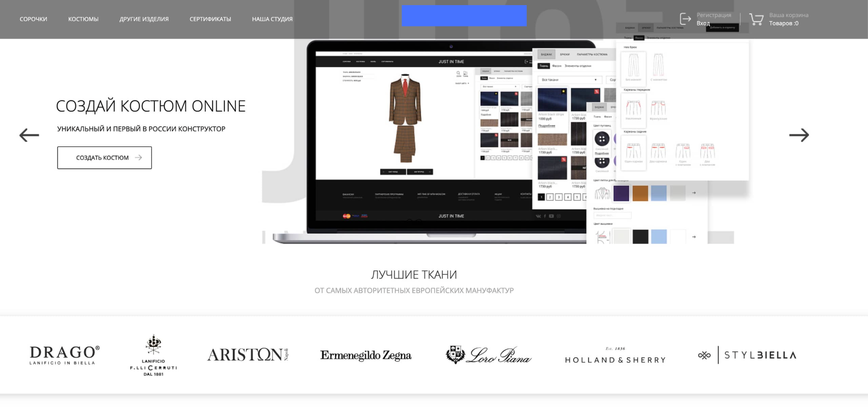The image size is (868, 410).
Task: Go to next slide with right arrow
Action: pyautogui.click(x=799, y=135)
